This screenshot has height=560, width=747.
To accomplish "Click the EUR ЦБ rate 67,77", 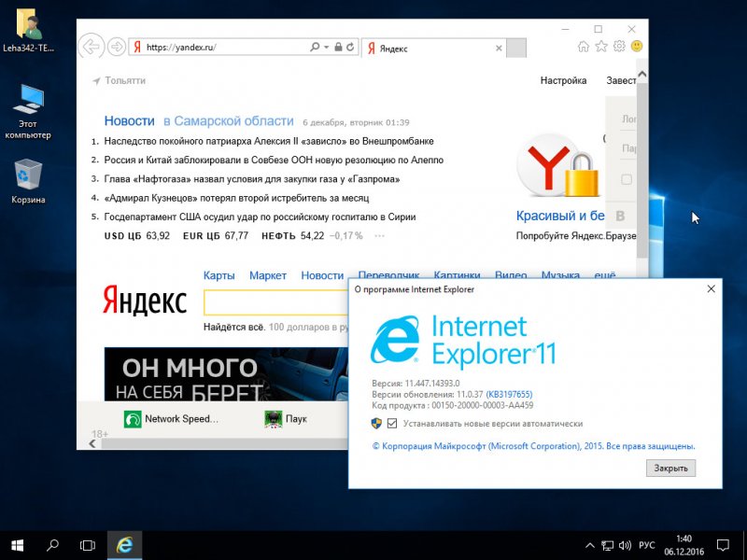I will [216, 236].
